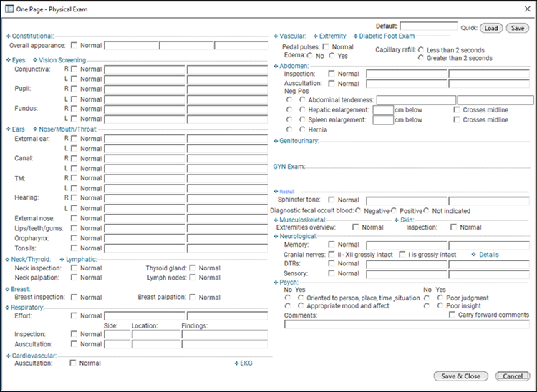
Task: Click the diamond icon beside Eyes
Action: [9, 60]
